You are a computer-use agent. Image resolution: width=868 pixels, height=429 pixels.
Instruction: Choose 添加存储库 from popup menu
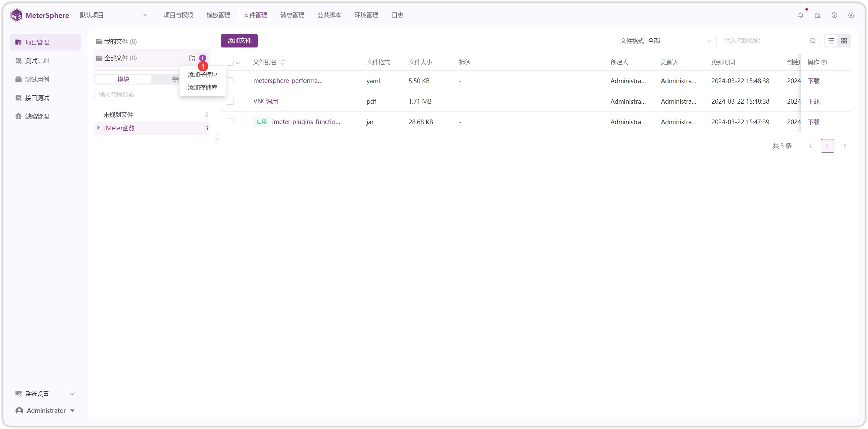(x=203, y=88)
